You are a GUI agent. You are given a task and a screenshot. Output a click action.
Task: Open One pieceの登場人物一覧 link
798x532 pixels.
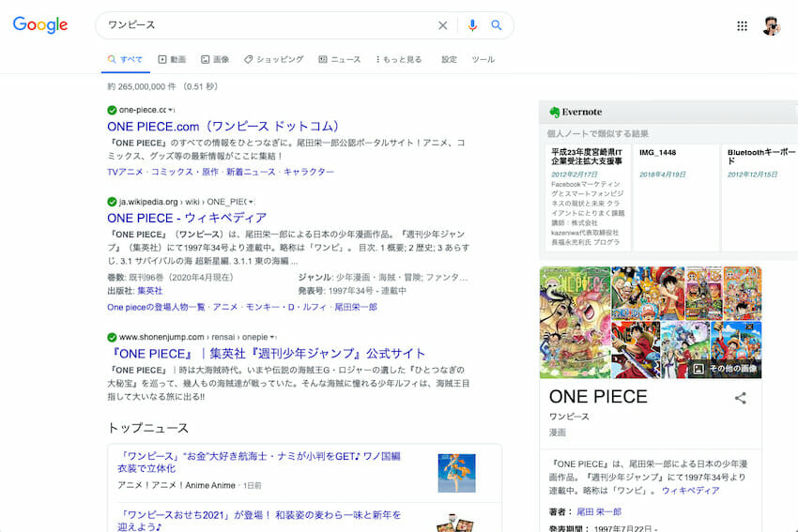click(156, 307)
